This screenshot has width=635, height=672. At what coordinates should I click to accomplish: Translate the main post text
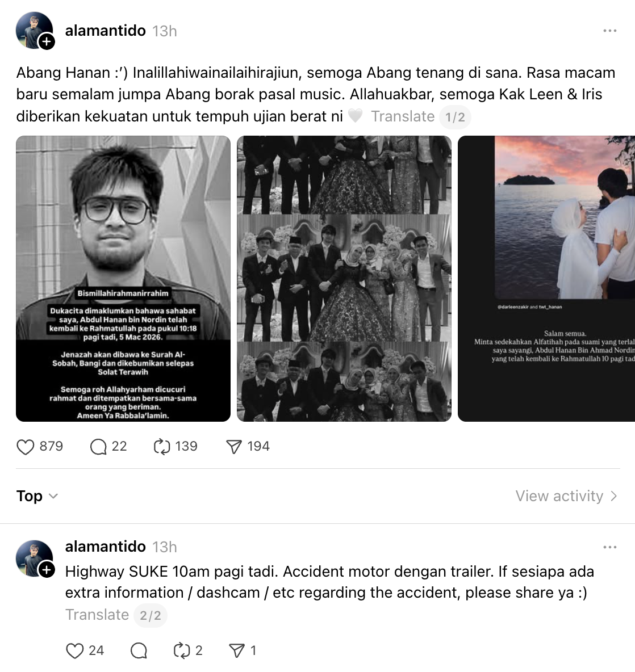(x=403, y=116)
